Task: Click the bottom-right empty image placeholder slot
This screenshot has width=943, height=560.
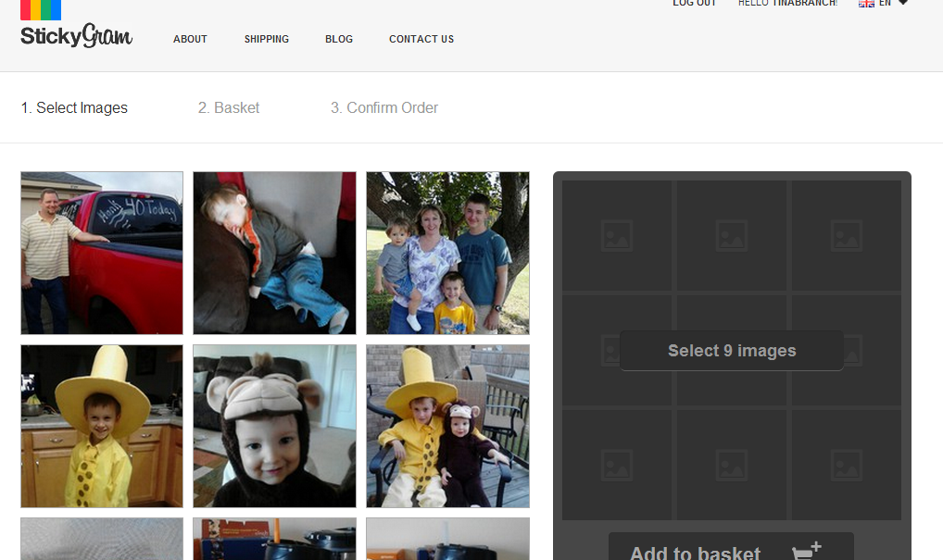Action: (847, 465)
